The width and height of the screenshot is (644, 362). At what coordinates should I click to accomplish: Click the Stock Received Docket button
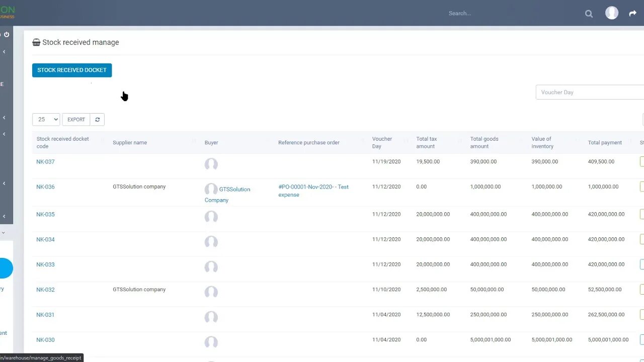point(72,70)
